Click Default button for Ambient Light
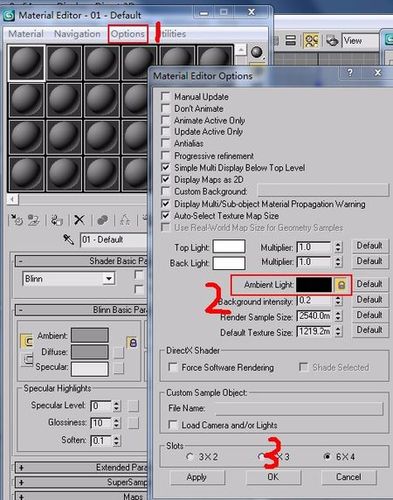The width and height of the screenshot is (393, 500). tap(369, 284)
